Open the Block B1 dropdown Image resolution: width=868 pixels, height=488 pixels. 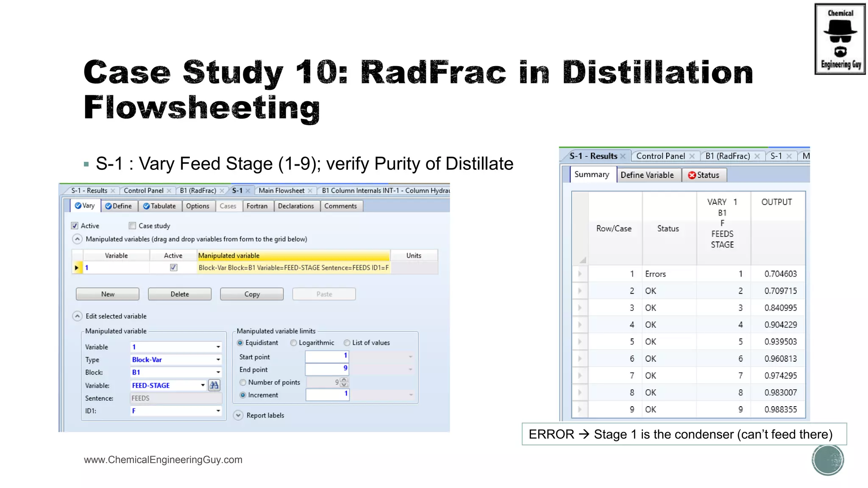[218, 372]
